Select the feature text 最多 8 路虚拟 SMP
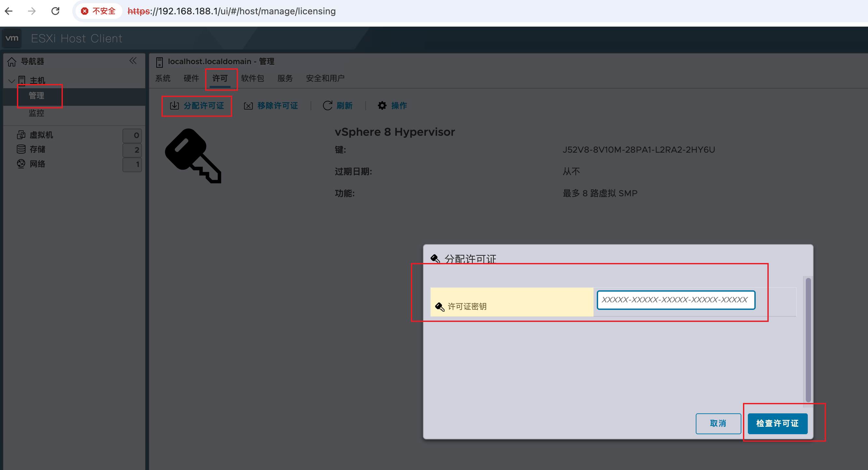The image size is (868, 470). 600,193
